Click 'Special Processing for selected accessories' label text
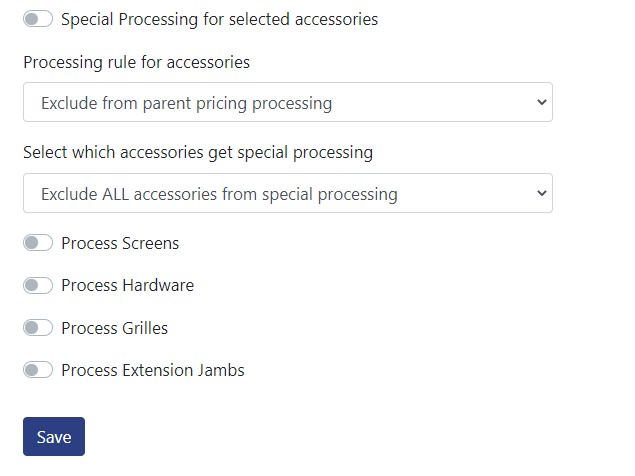635x476 pixels. click(x=219, y=19)
